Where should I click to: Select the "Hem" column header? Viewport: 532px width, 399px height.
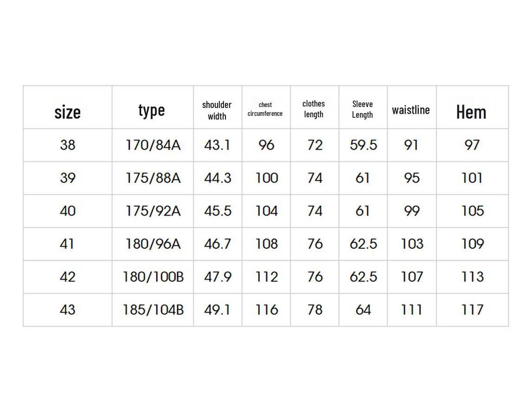pyautogui.click(x=471, y=112)
